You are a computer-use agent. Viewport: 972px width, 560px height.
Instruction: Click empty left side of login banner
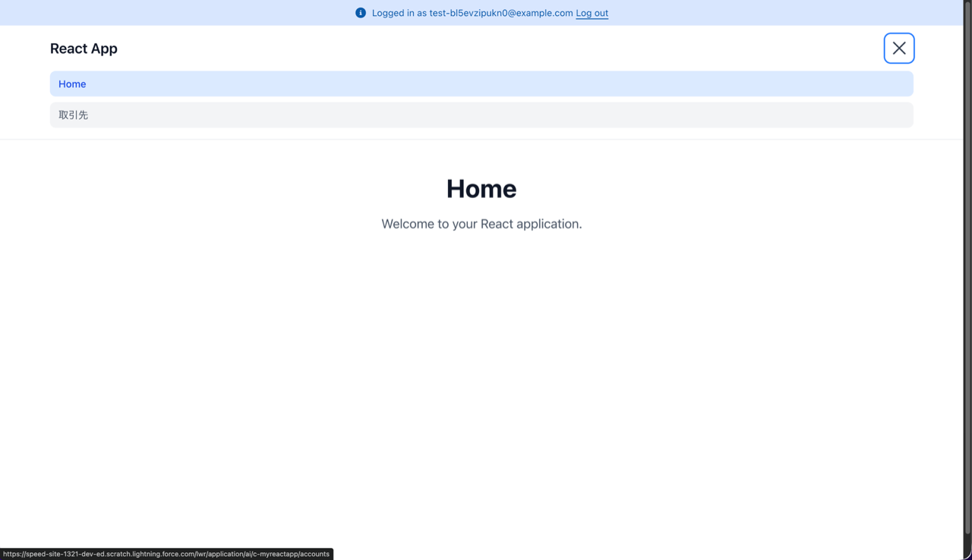click(152, 13)
